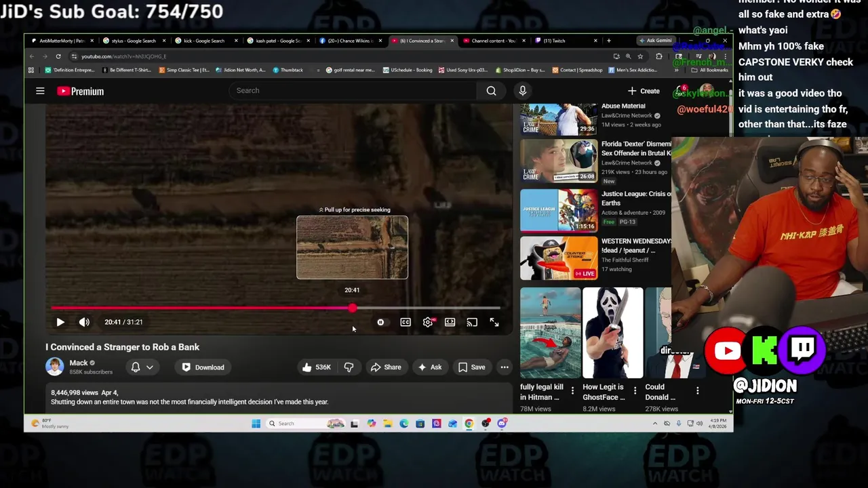Screen dimensions: 868x488
Task: Expand notification bell dropdown for Mack
Action: (x=142, y=367)
